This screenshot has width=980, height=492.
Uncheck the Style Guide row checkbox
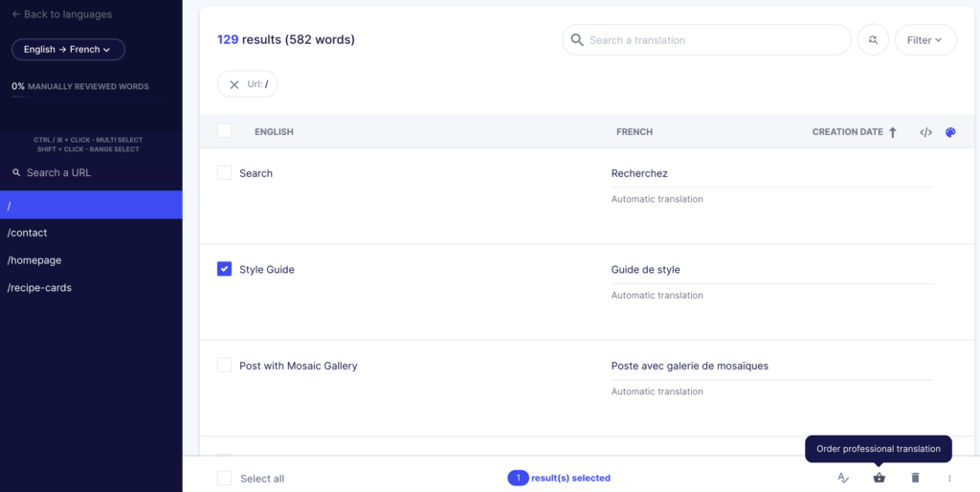click(x=224, y=269)
